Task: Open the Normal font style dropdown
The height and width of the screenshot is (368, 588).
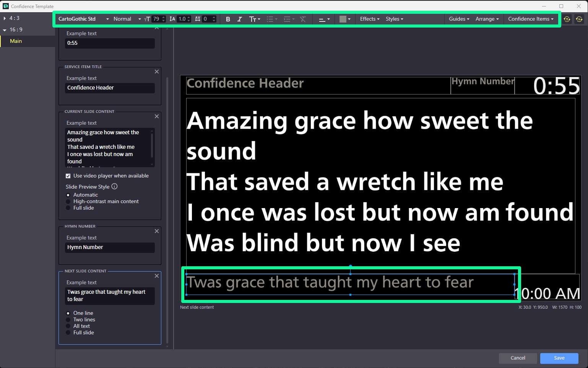Action: [127, 19]
